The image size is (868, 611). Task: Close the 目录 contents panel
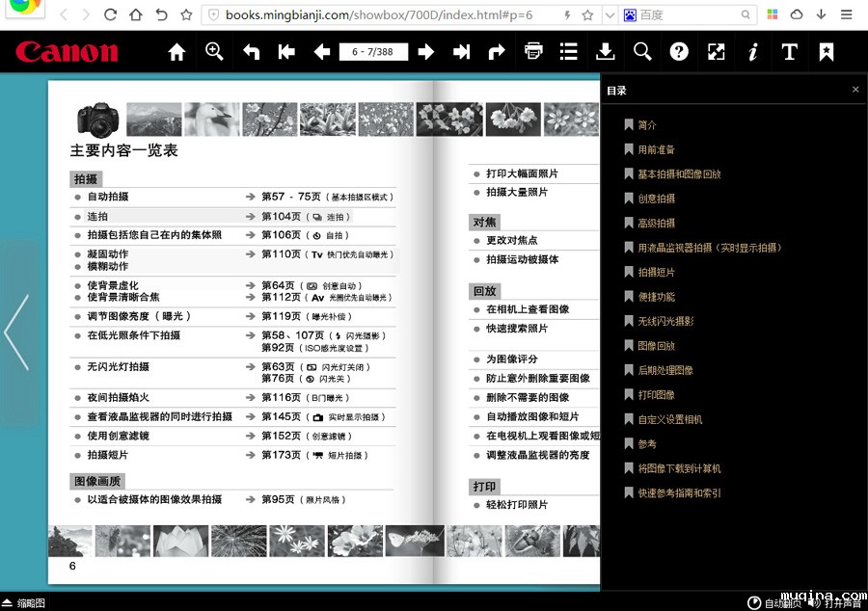855,90
